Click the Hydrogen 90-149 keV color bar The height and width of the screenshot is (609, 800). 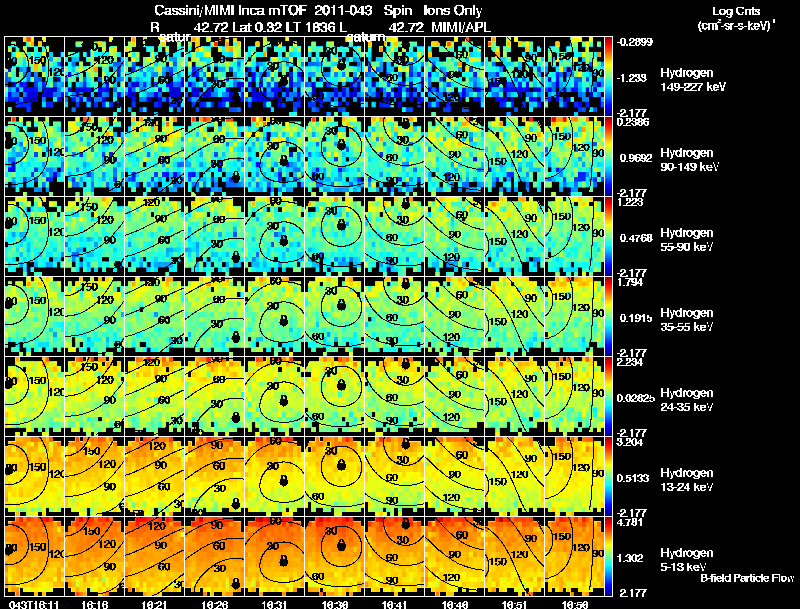(x=608, y=156)
